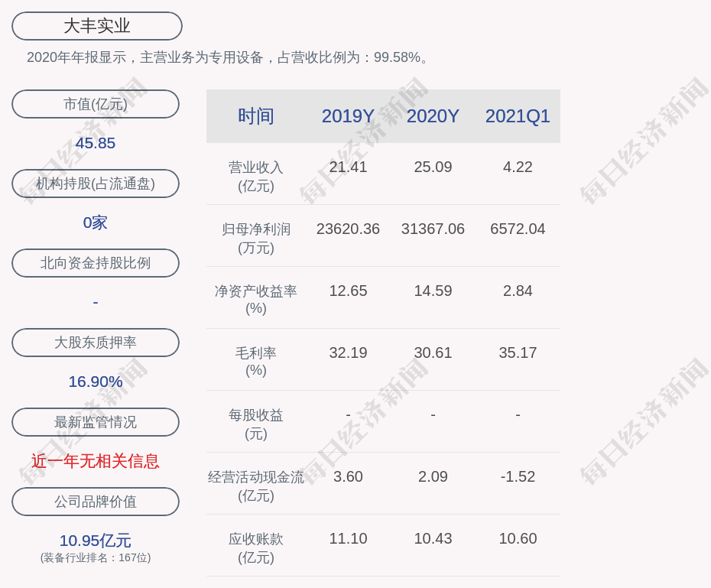
Task: Click the 大股东质押率 label pill
Action: tap(96, 343)
